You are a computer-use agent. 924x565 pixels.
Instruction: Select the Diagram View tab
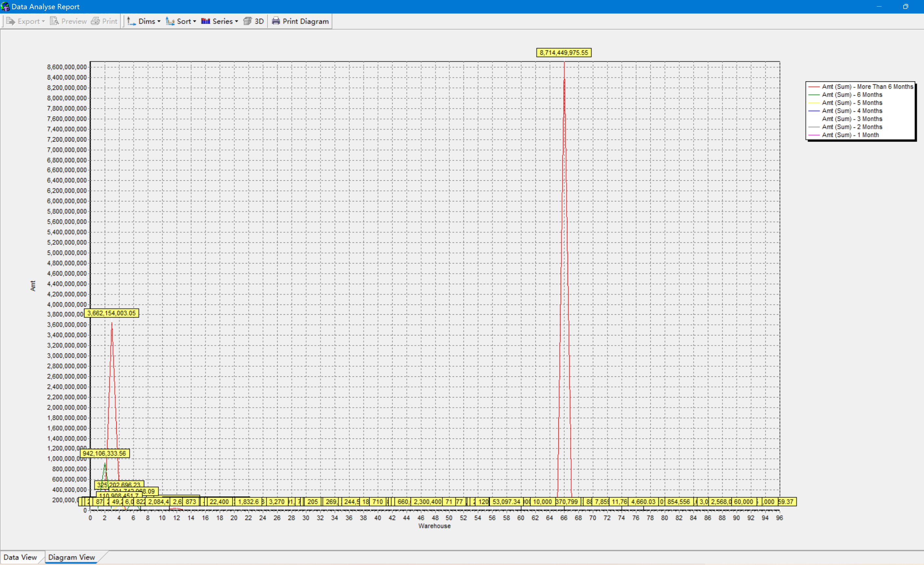[72, 557]
